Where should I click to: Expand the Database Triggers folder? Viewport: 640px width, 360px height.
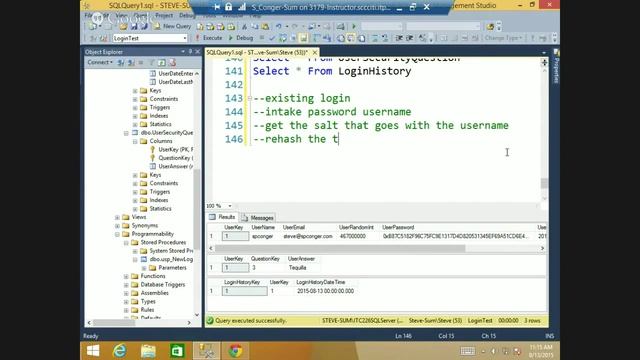(x=126, y=285)
